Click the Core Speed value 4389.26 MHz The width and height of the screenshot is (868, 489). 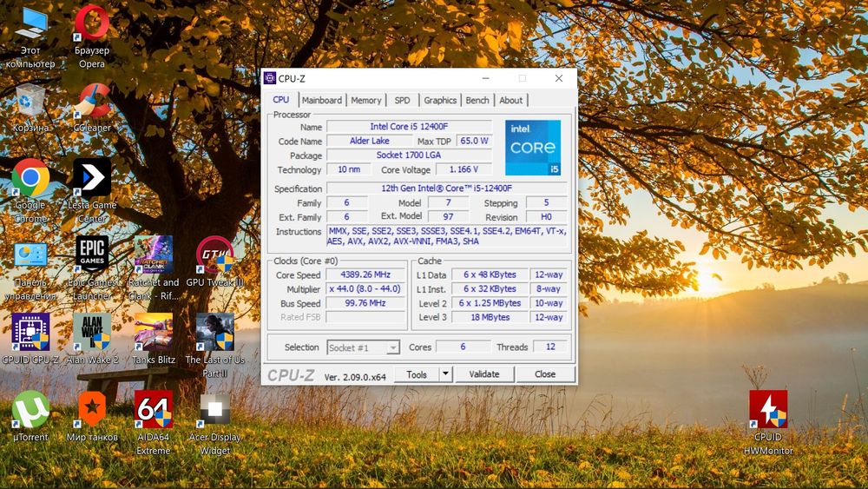click(365, 274)
